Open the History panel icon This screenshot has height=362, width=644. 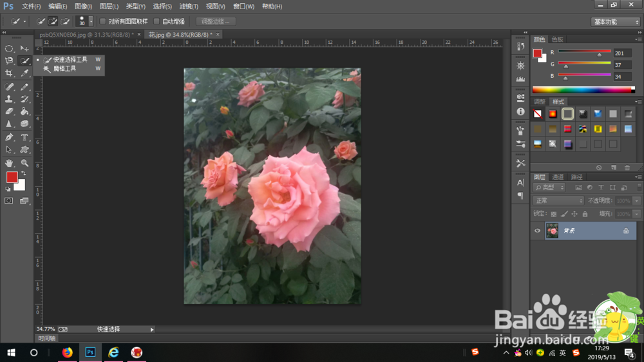click(521, 46)
